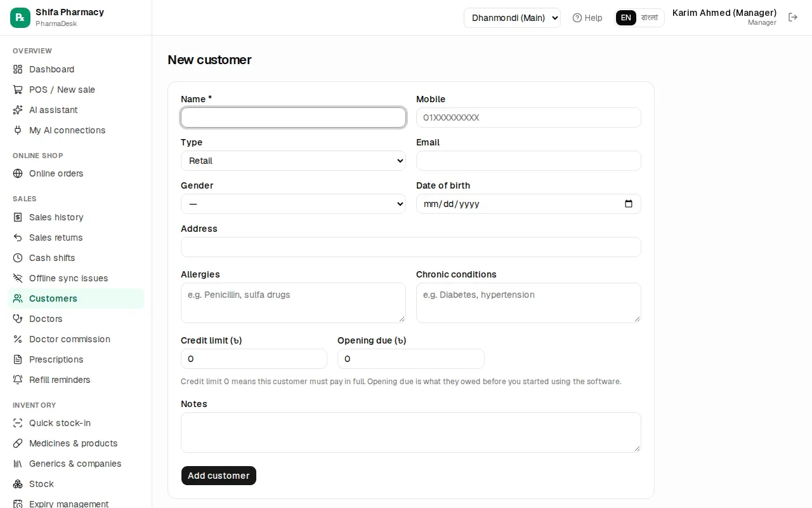Click the Address input field
The height and width of the screenshot is (508, 812).
[x=411, y=247]
